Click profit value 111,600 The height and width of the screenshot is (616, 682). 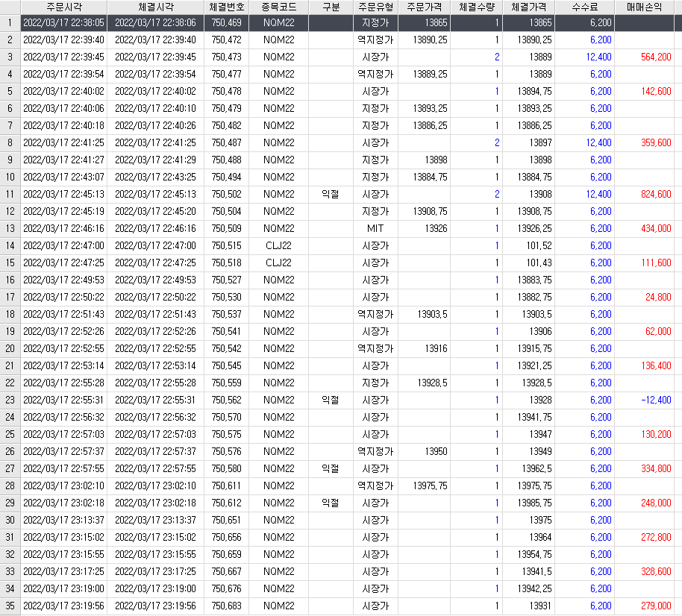pyautogui.click(x=656, y=263)
